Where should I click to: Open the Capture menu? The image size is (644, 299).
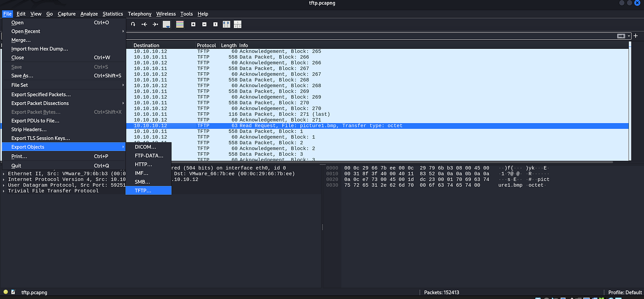(x=67, y=14)
